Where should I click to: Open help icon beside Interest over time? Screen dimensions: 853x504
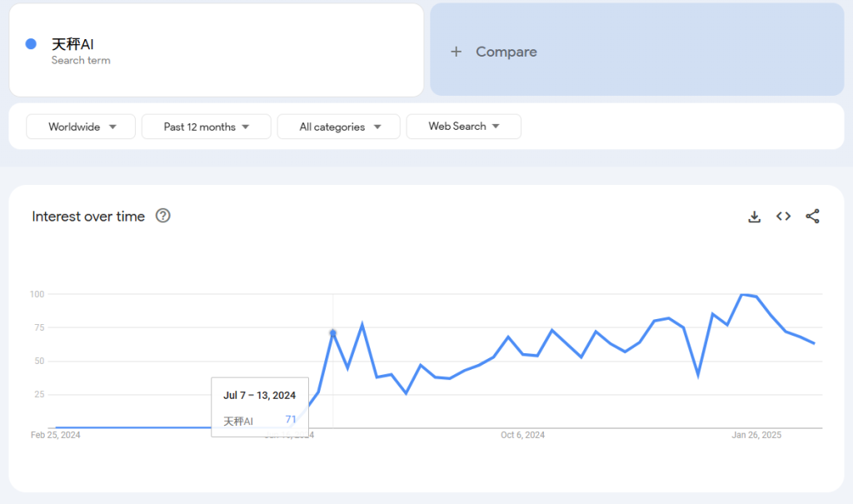163,217
